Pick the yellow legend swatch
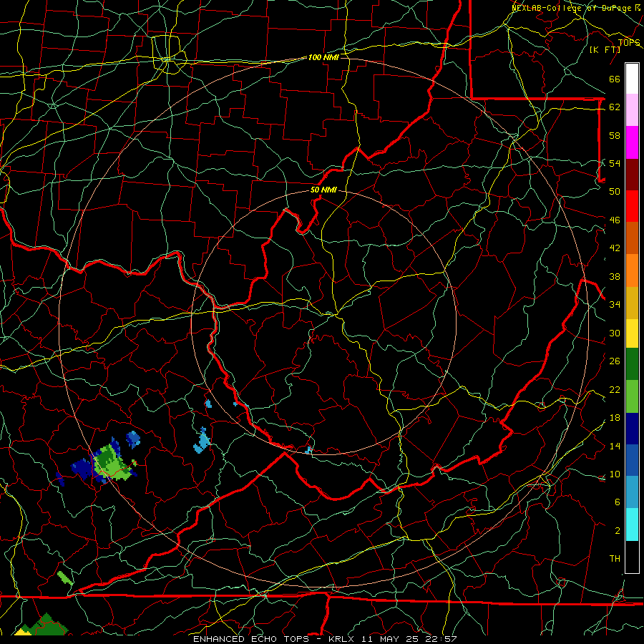Image resolution: width=644 pixels, height=644 pixels. [632, 333]
